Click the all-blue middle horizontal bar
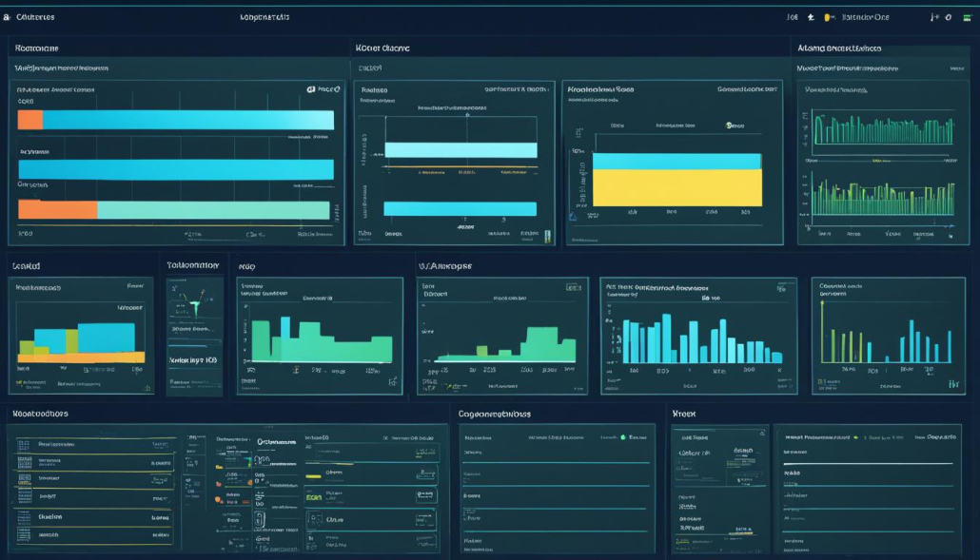Screen dimensions: 980x560 176,169
